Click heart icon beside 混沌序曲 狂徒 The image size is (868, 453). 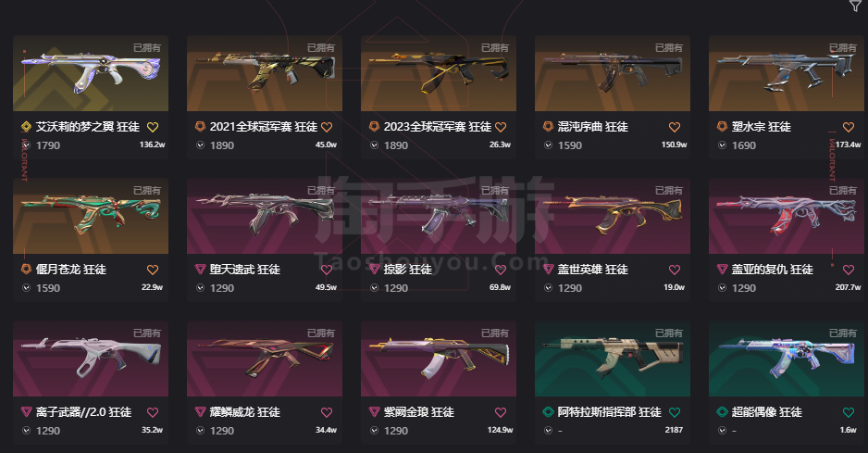(x=675, y=127)
